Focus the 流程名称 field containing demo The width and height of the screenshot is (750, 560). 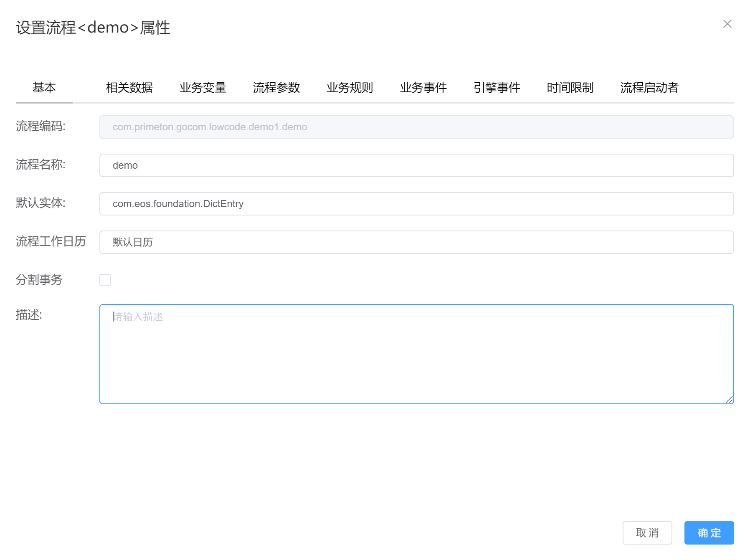pyautogui.click(x=416, y=165)
